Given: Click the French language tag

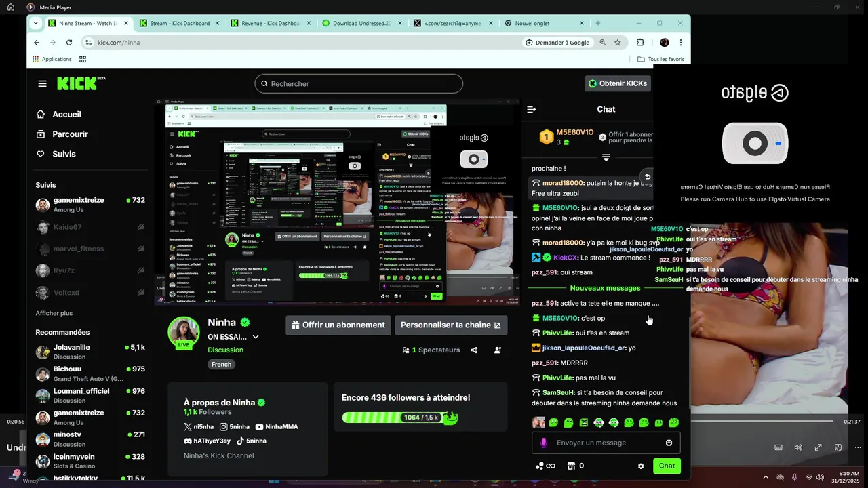Looking at the screenshot, I should click(x=221, y=364).
